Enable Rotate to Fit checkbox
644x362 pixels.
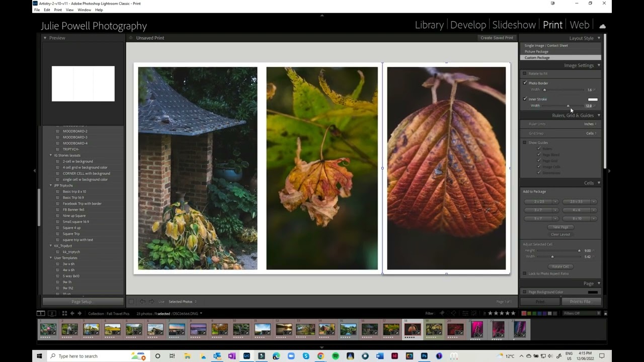pyautogui.click(x=524, y=73)
